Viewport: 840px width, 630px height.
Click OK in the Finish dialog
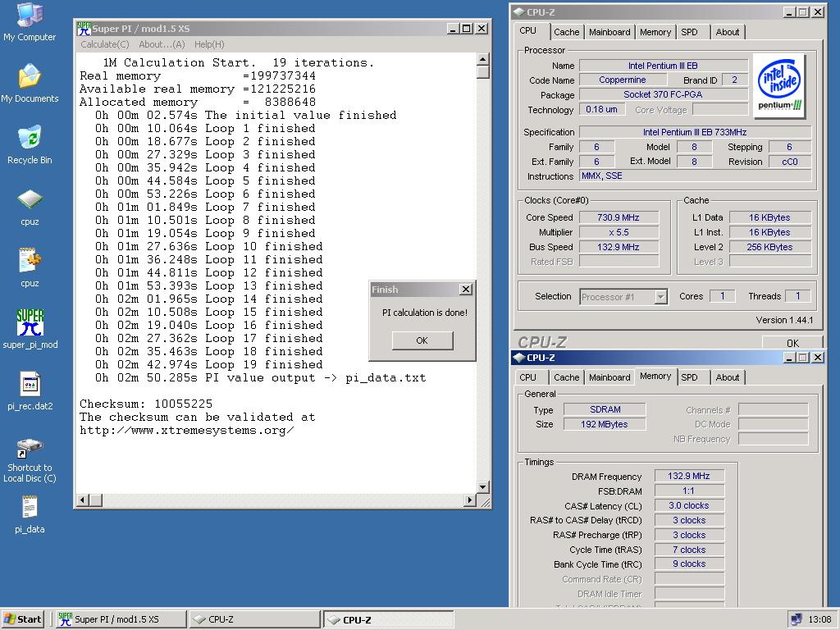point(422,340)
